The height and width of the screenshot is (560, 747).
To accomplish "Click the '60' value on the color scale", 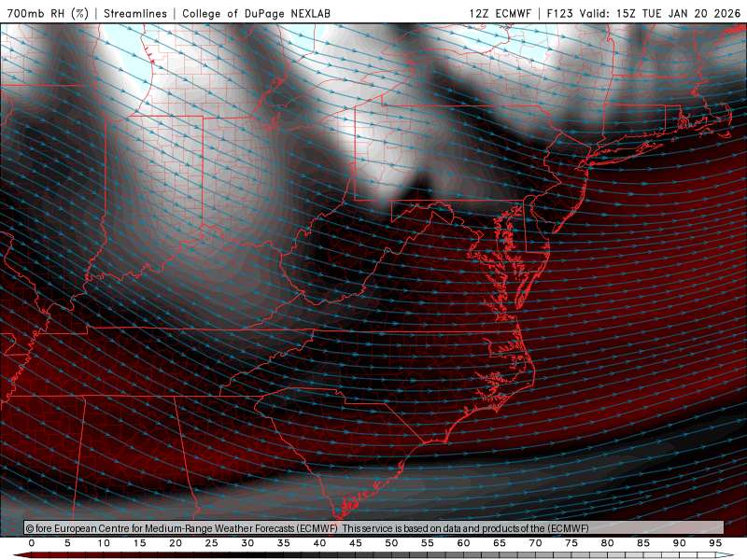I will coord(463,543).
